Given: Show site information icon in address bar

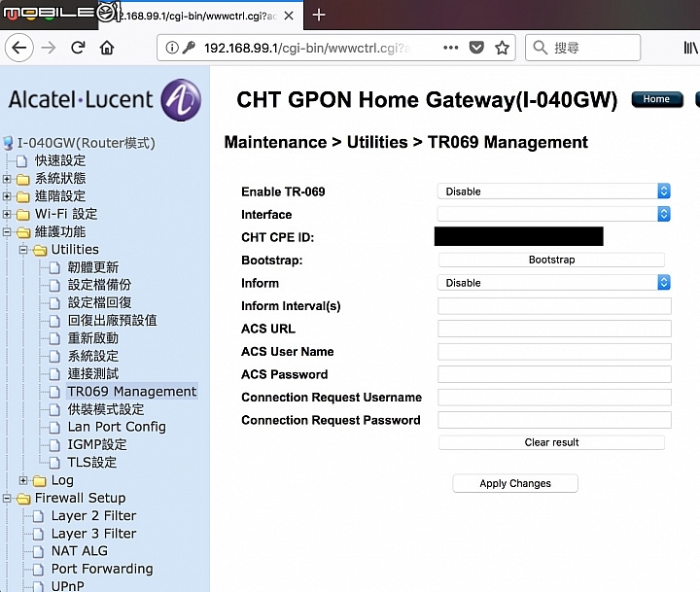Looking at the screenshot, I should point(172,48).
